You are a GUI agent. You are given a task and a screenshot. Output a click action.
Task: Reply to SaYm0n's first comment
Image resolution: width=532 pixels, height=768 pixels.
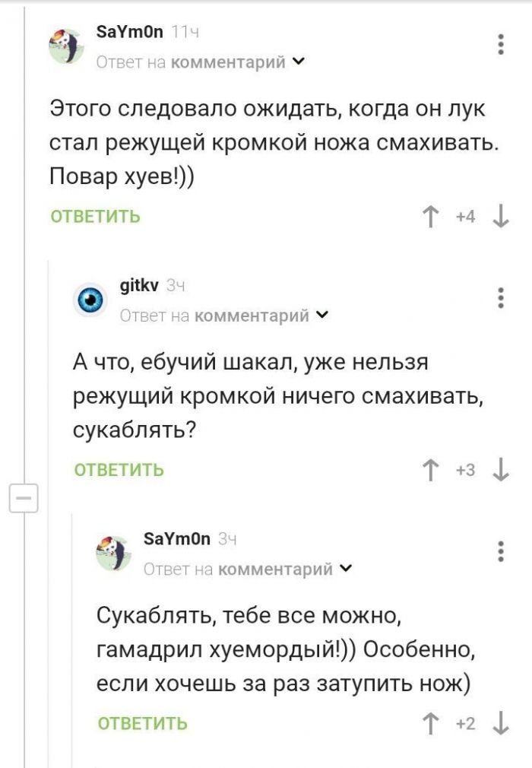95,217
